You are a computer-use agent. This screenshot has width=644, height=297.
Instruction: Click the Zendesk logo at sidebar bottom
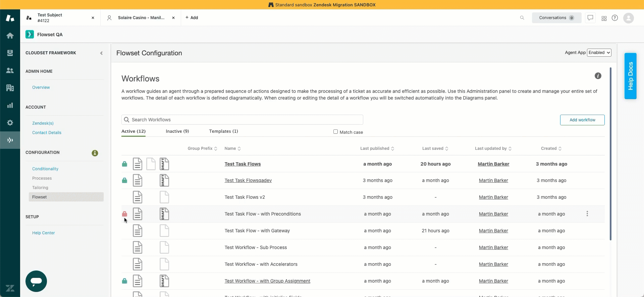(x=10, y=288)
